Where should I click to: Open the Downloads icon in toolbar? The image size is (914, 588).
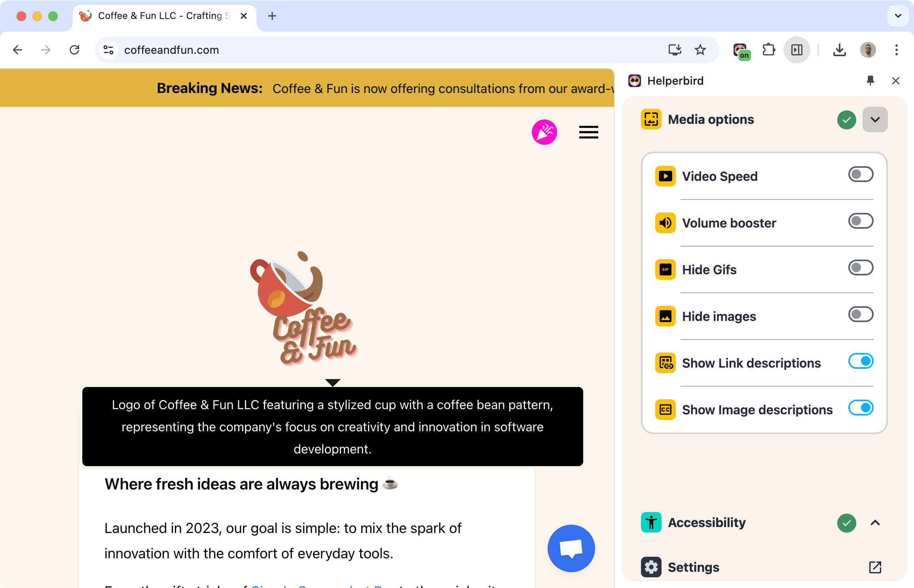839,50
